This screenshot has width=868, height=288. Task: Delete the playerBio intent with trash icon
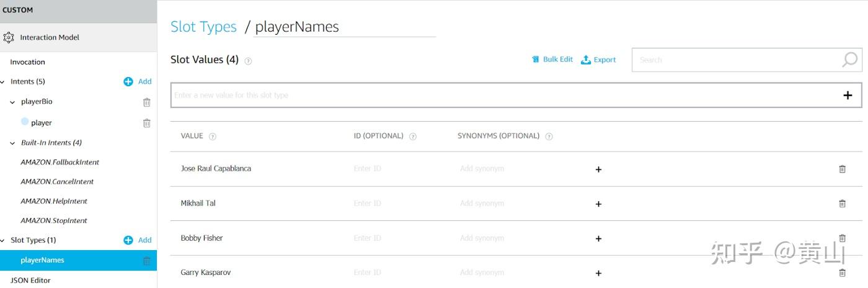[147, 102]
